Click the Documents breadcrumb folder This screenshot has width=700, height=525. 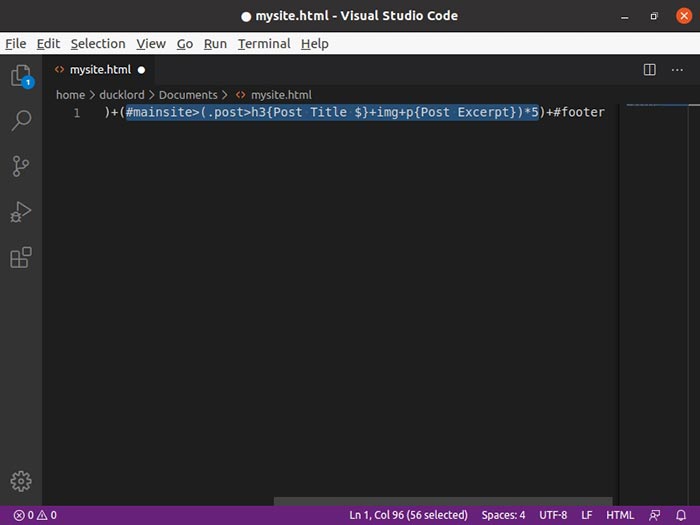(188, 95)
